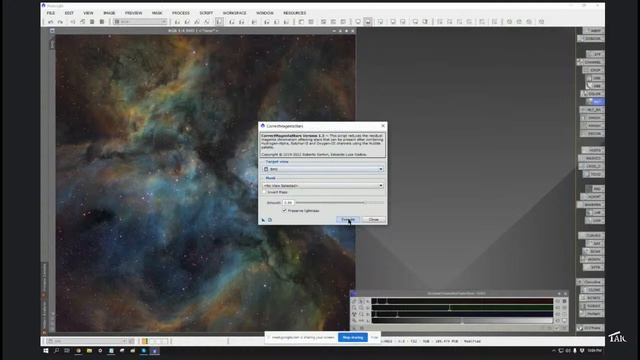
Task: Open the SCRIPT menu
Action: (206, 13)
